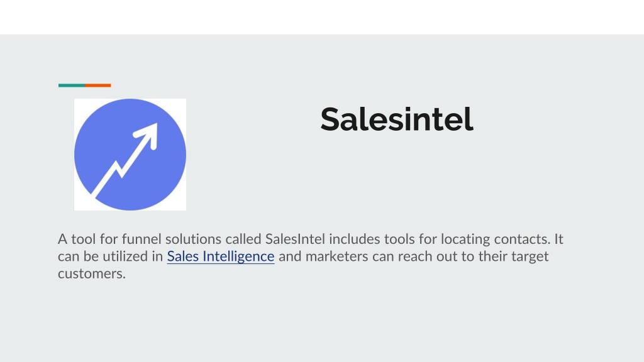Open the Sales Intelligence hyperlink

coord(221,256)
